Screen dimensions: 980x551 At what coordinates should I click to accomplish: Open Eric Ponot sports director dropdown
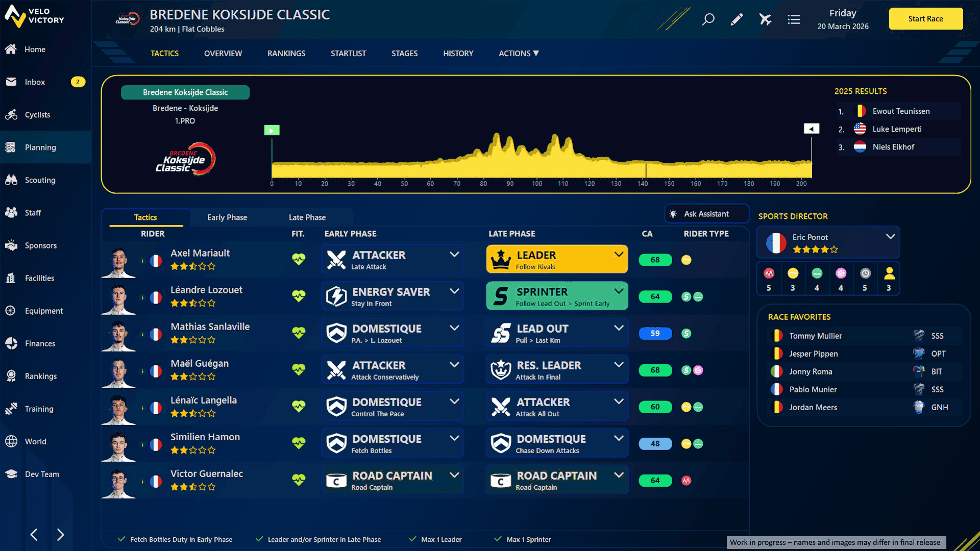coord(890,237)
